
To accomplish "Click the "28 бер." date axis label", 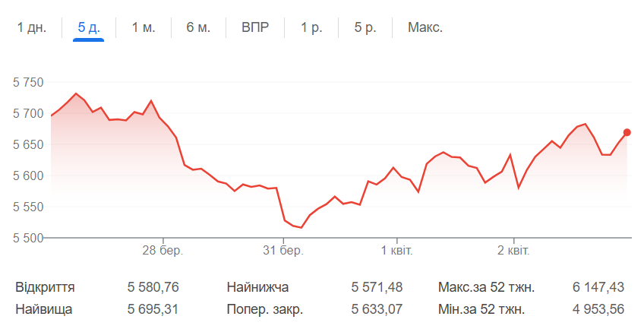I will pos(163,250).
